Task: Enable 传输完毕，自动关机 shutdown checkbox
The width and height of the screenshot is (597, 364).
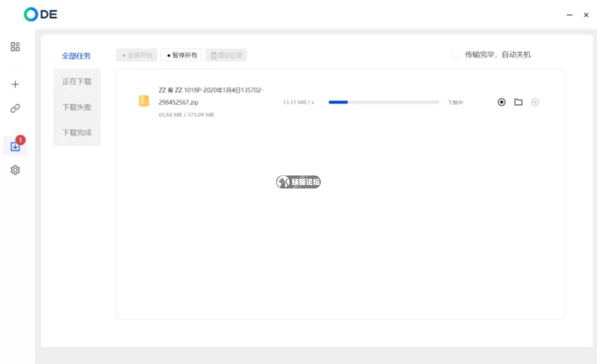Action: pos(457,54)
